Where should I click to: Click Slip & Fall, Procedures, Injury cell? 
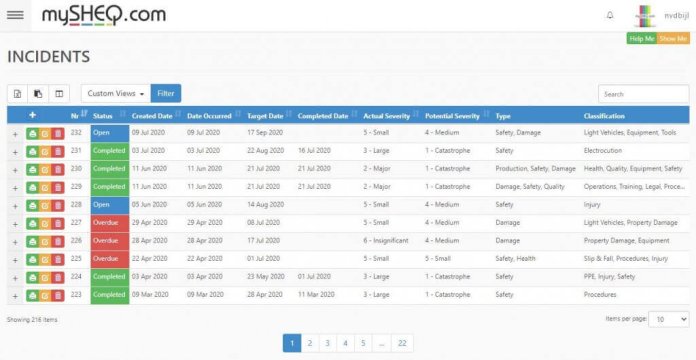(626, 258)
